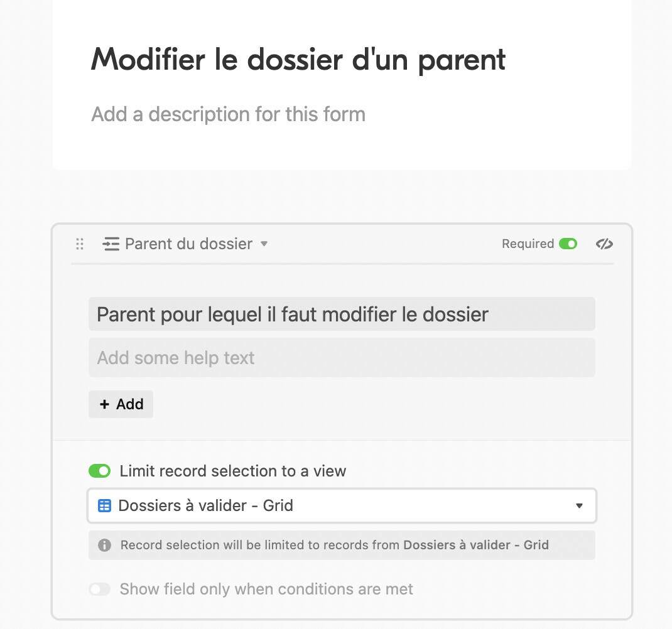Click the plus icon on Add button
This screenshot has height=629, width=672.
(104, 404)
